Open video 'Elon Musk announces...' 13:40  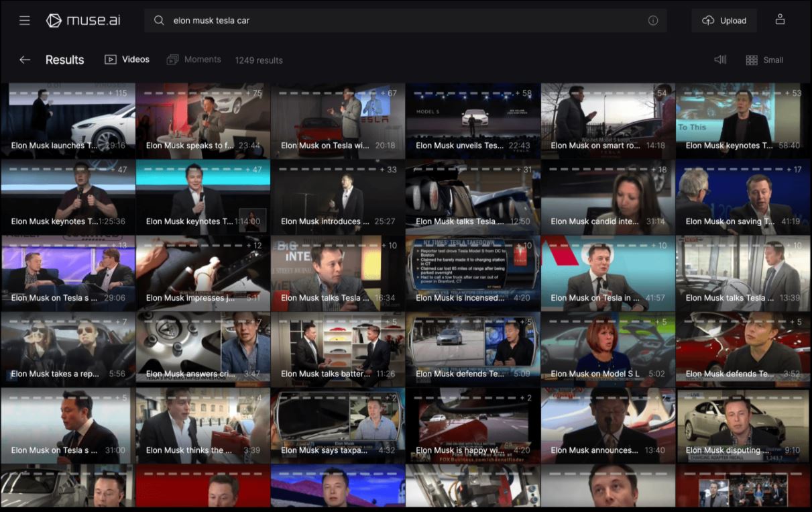pos(608,425)
